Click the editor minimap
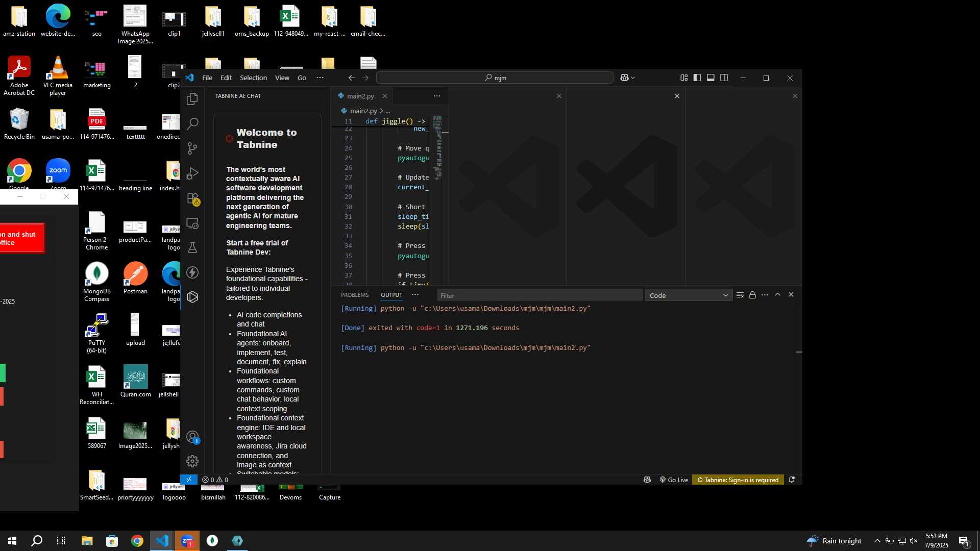 pyautogui.click(x=437, y=148)
